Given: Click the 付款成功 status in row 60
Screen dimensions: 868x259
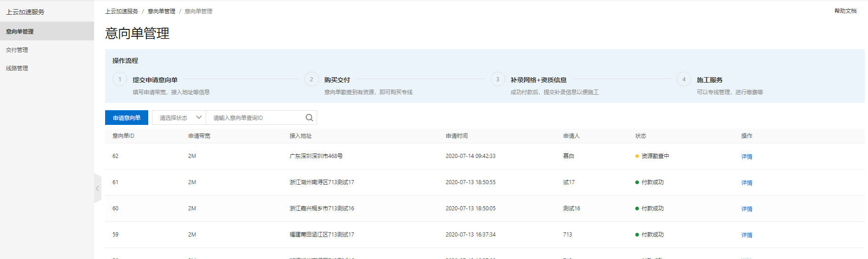Looking at the screenshot, I should point(650,208).
